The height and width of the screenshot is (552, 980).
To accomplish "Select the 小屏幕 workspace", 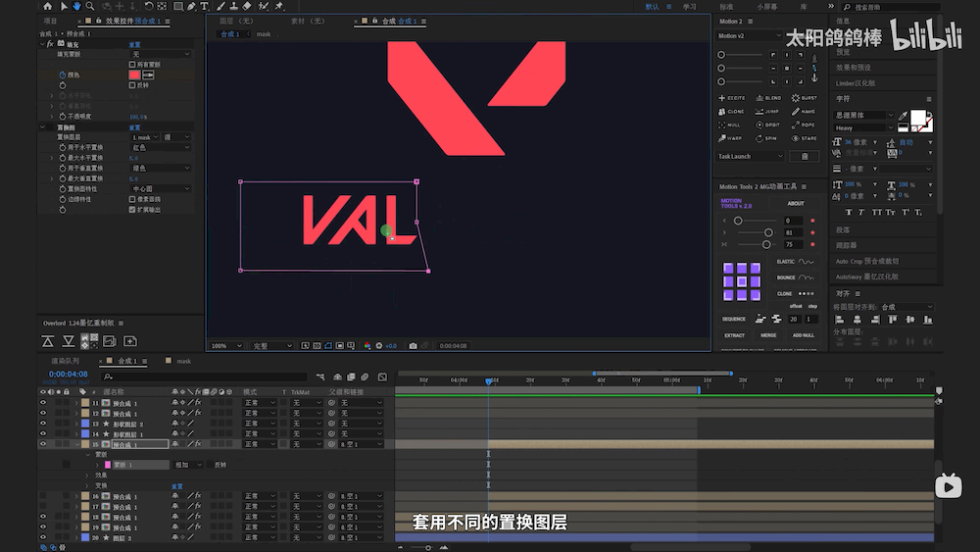I will (767, 7).
